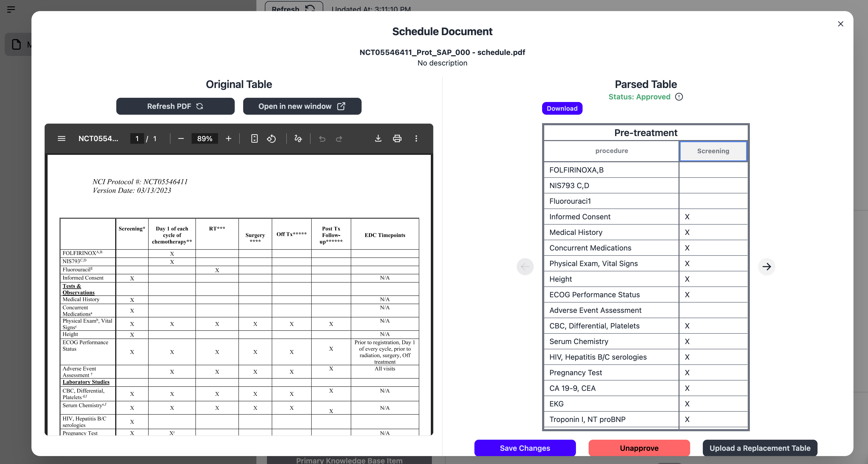Save Changes to parsed table
This screenshot has width=868, height=464.
pyautogui.click(x=525, y=448)
